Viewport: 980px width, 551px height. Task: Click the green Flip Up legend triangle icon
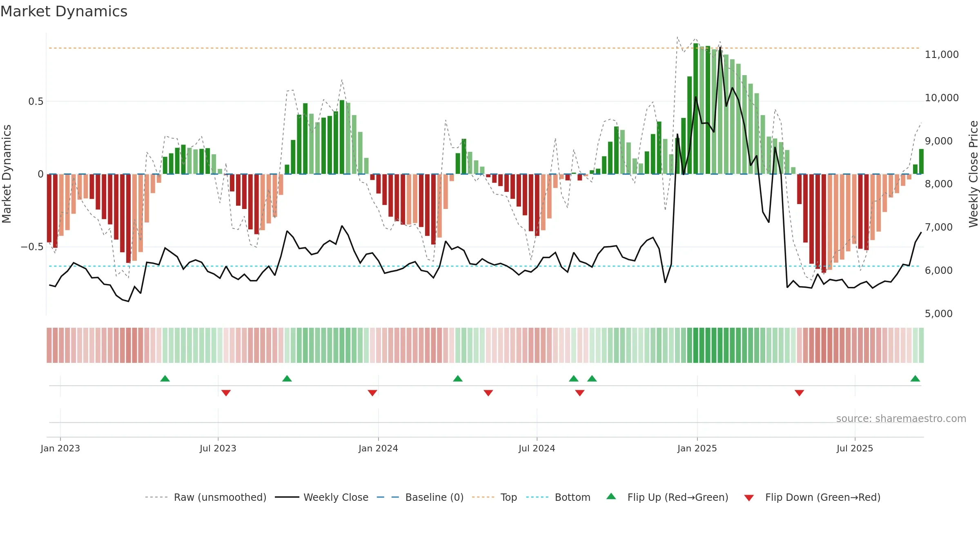pyautogui.click(x=611, y=496)
